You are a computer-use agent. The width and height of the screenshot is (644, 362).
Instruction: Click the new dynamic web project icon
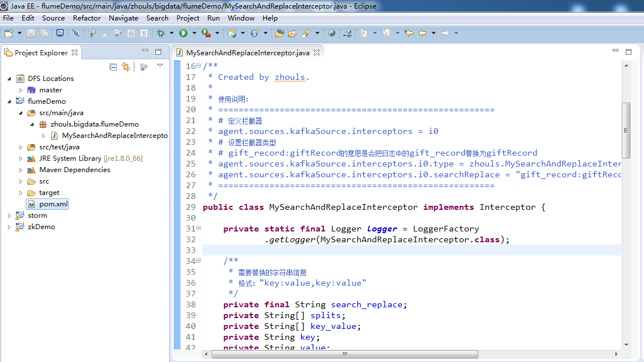point(232,33)
